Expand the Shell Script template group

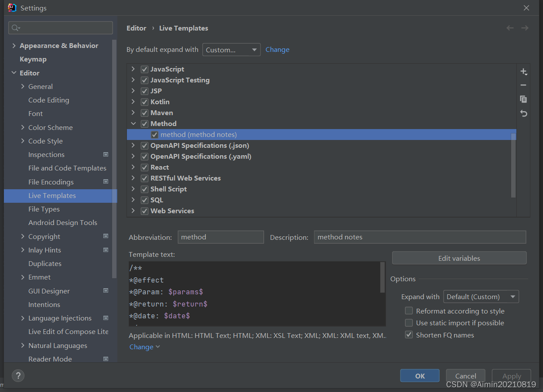133,189
